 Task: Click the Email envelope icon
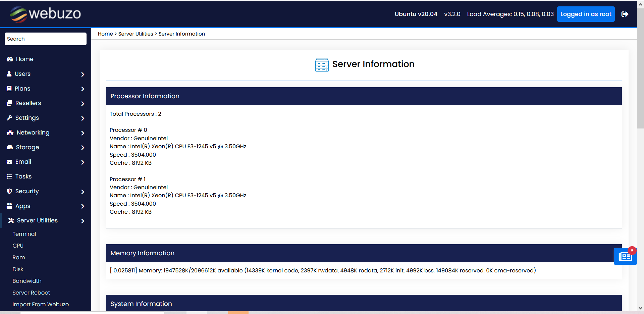[9, 162]
